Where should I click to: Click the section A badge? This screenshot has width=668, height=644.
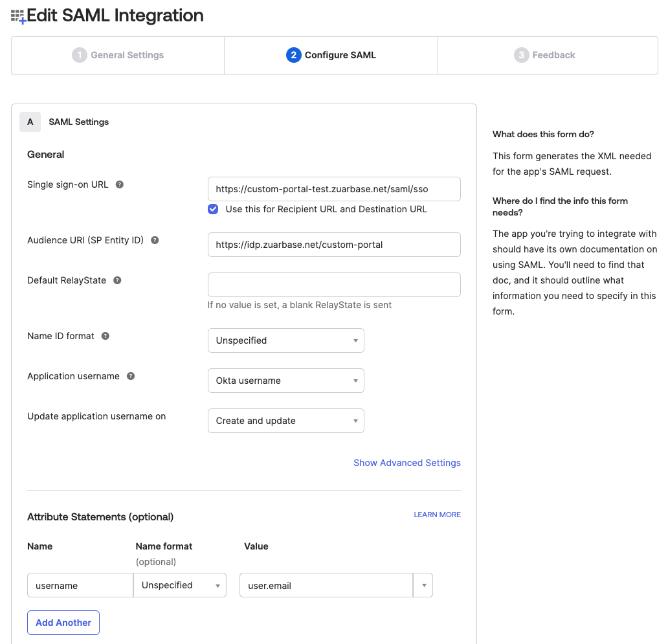[x=30, y=122]
